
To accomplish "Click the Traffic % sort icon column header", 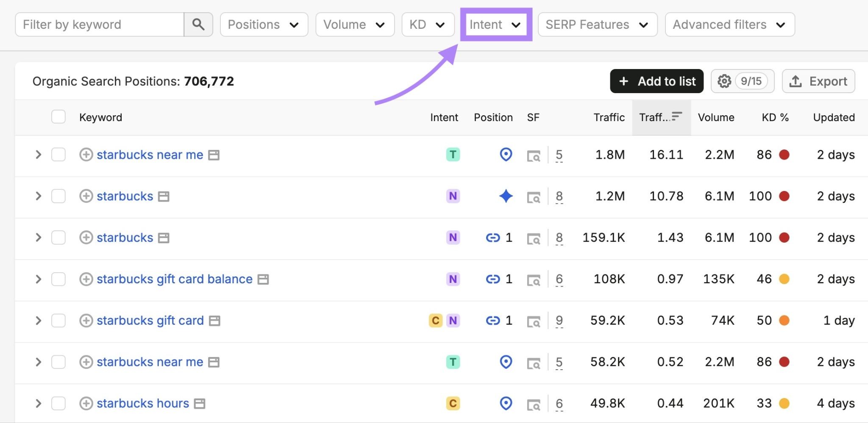I will tap(677, 116).
